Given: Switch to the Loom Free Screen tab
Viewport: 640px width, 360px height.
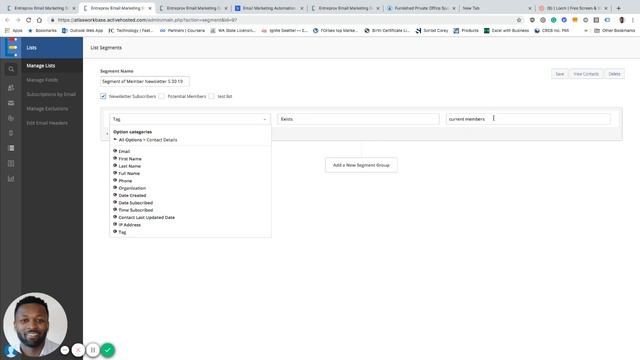Looking at the screenshot, I should coord(573,8).
